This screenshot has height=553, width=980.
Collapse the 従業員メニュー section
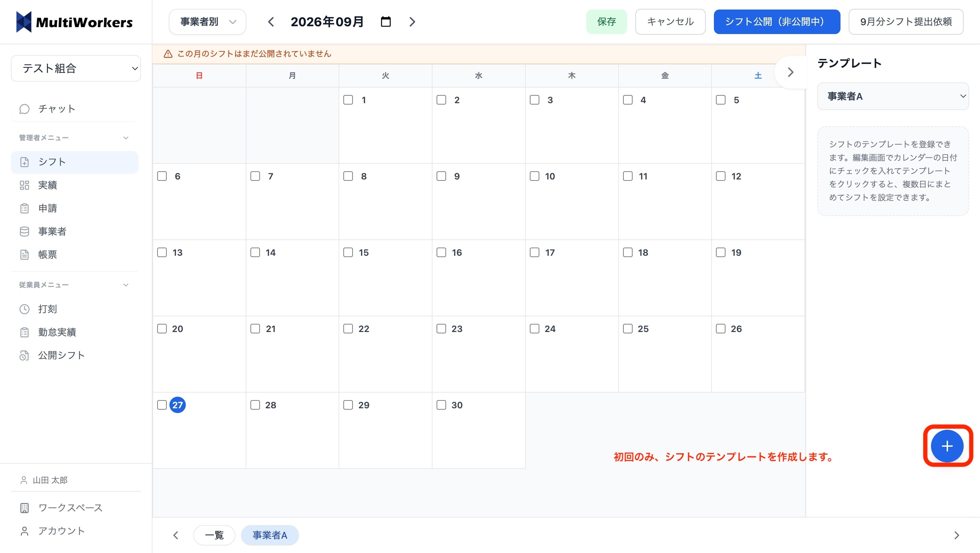pos(75,285)
